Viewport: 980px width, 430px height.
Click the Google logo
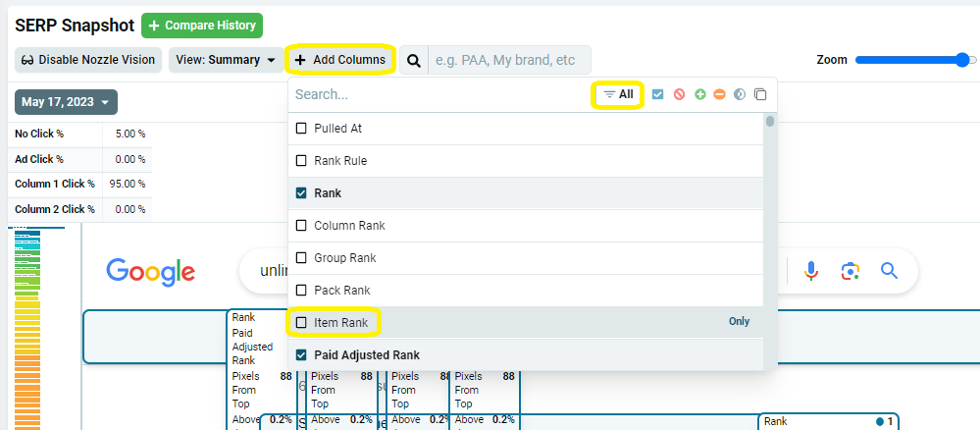pos(151,272)
